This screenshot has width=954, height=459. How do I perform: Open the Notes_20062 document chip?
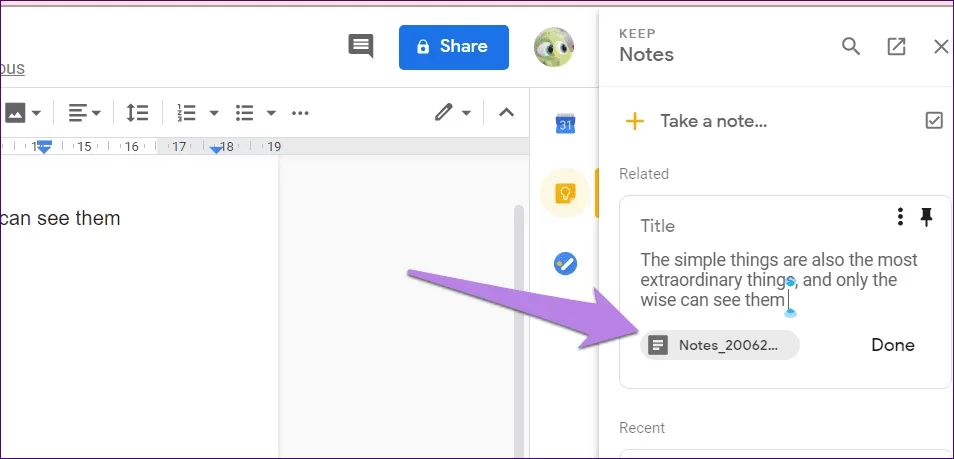pyautogui.click(x=720, y=345)
